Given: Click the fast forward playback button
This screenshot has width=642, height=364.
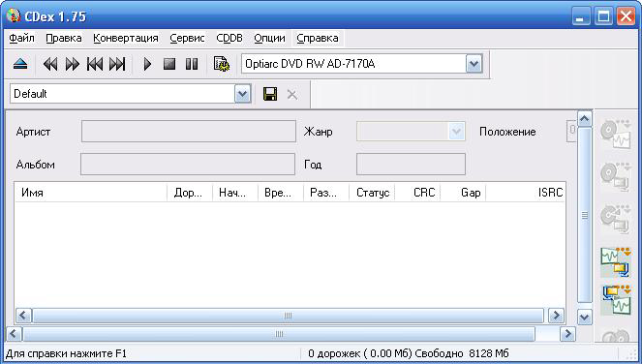Looking at the screenshot, I should click(73, 64).
